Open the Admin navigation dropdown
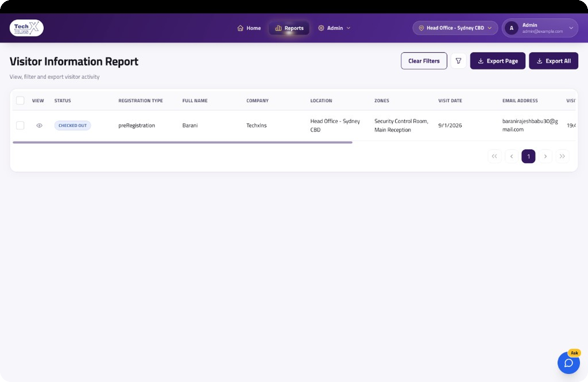This screenshot has width=588, height=382. tap(334, 28)
